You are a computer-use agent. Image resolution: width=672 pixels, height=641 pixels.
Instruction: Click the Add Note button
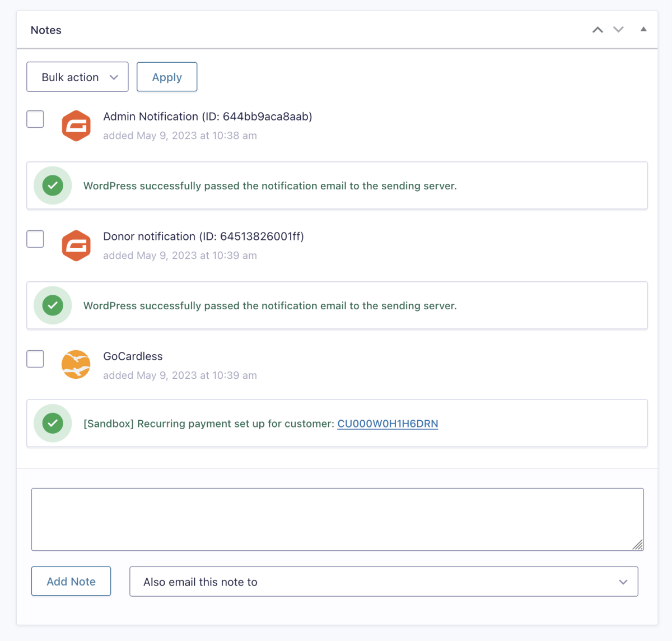71,581
